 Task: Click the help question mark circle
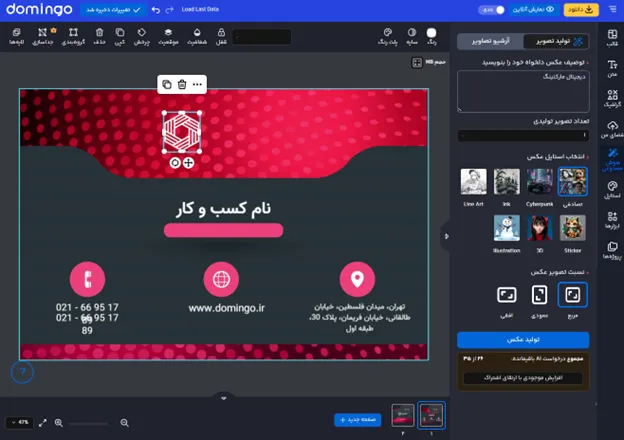pyautogui.click(x=23, y=372)
